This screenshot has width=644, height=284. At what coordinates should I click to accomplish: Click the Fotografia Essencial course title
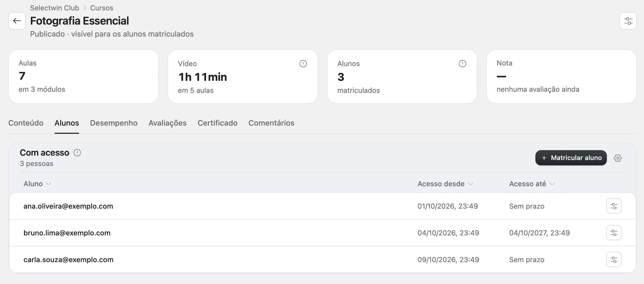pos(79,21)
